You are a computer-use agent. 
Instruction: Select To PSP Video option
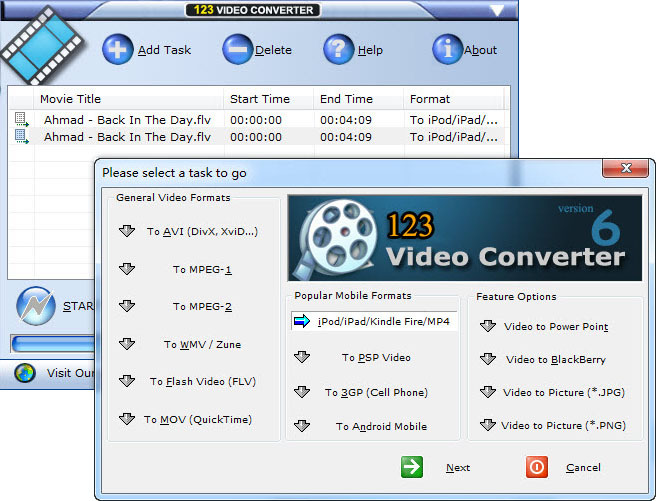coord(376,358)
